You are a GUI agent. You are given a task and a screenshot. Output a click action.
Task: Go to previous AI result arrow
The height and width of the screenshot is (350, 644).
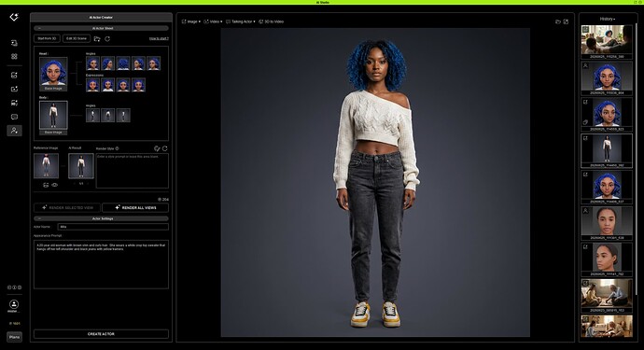tap(75, 184)
